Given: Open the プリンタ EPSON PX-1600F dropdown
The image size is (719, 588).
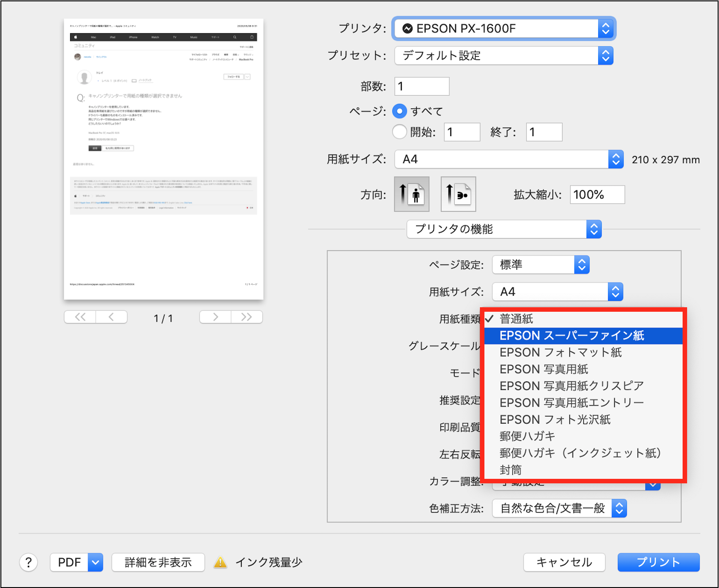Looking at the screenshot, I should (x=504, y=29).
